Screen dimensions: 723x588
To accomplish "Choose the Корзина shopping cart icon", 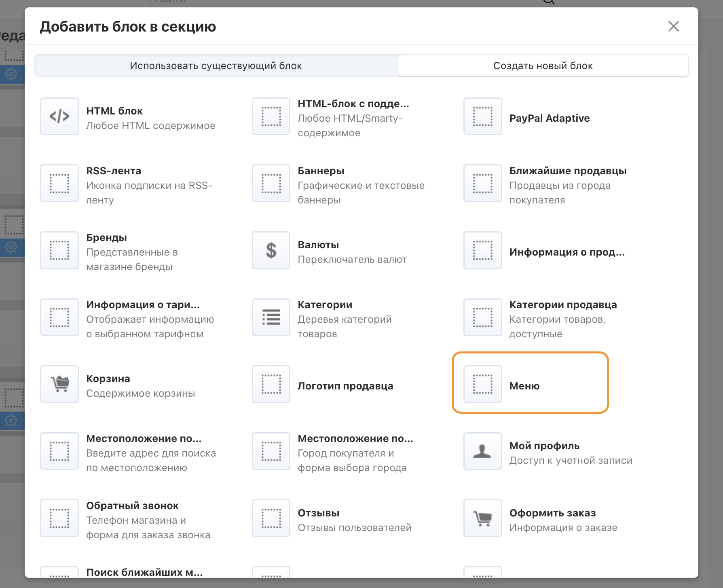I will coord(59,384).
